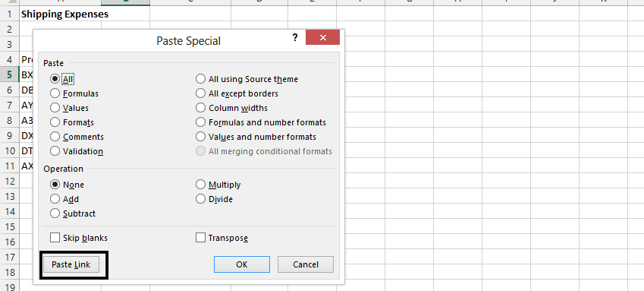Choose the Values radio button
This screenshot has height=291, width=644.
(70, 108)
